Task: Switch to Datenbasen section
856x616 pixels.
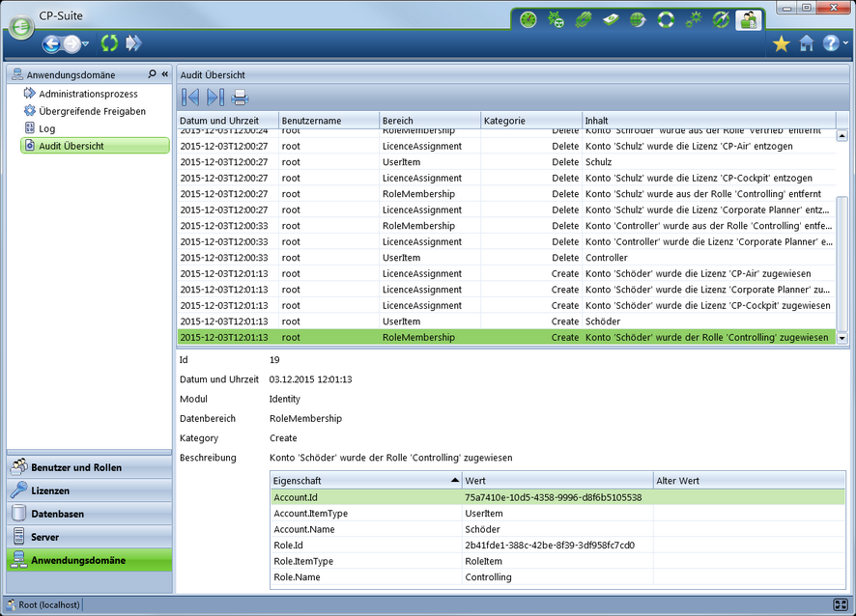Action: click(x=90, y=514)
